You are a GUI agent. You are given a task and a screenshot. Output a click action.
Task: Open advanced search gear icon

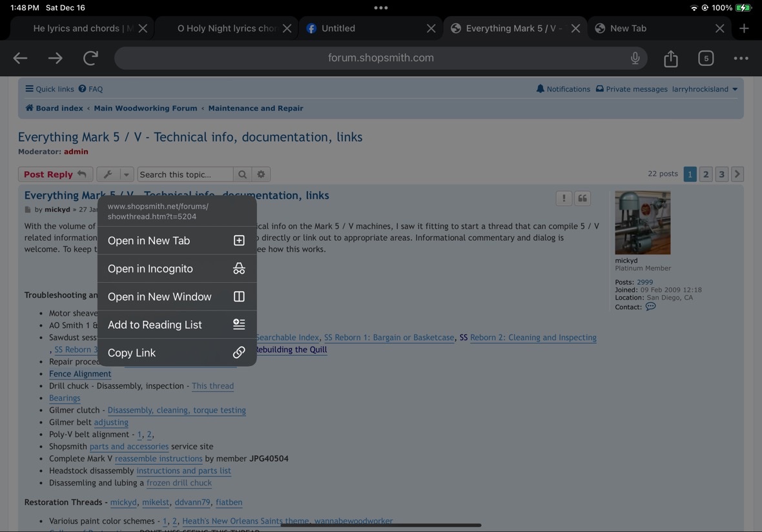tap(261, 174)
